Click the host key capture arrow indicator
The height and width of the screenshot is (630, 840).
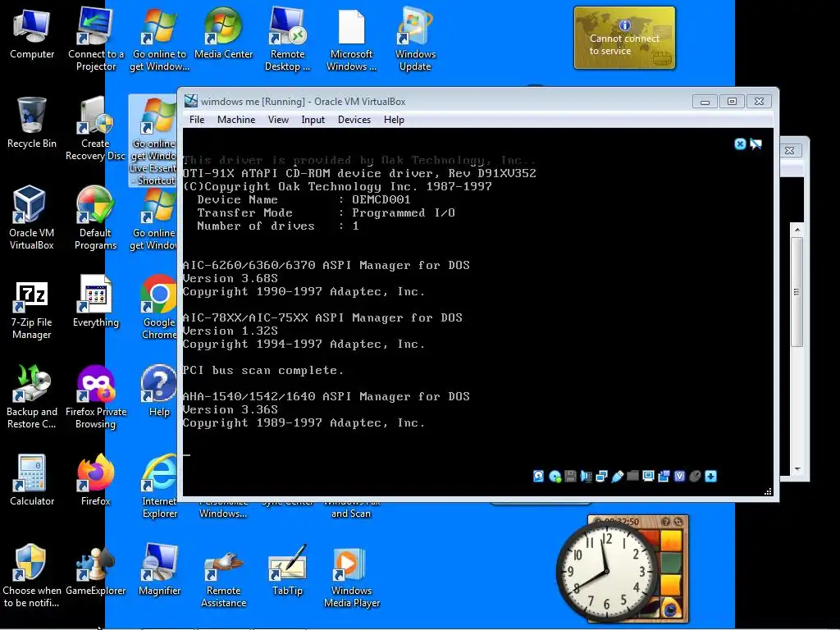711,477
